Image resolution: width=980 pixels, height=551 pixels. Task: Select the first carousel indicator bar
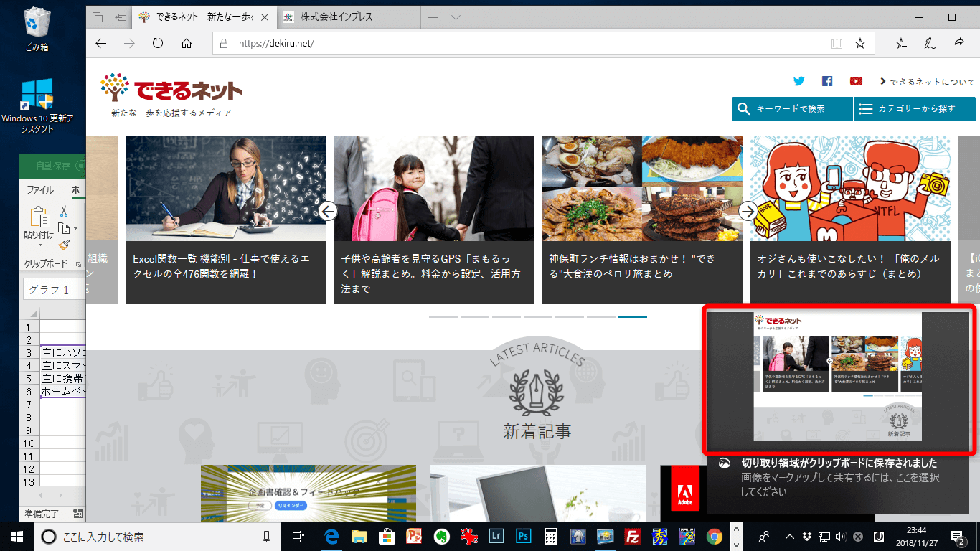coord(443,316)
